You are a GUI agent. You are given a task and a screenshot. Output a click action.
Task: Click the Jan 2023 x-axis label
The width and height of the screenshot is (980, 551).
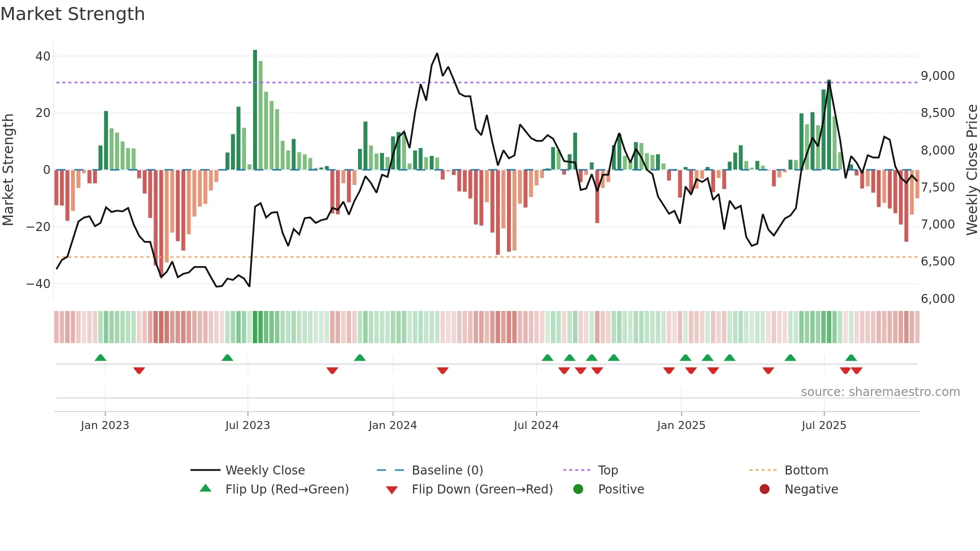pos(105,425)
